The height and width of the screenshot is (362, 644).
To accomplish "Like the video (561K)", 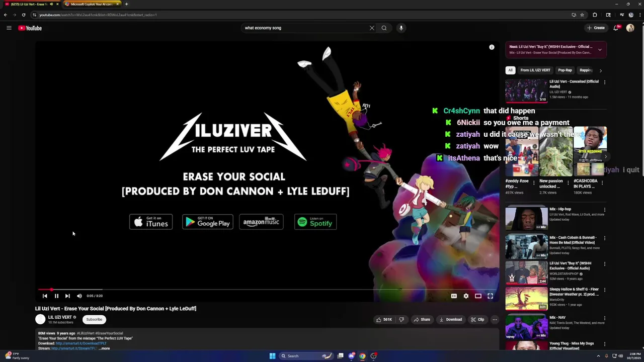I will point(384,319).
